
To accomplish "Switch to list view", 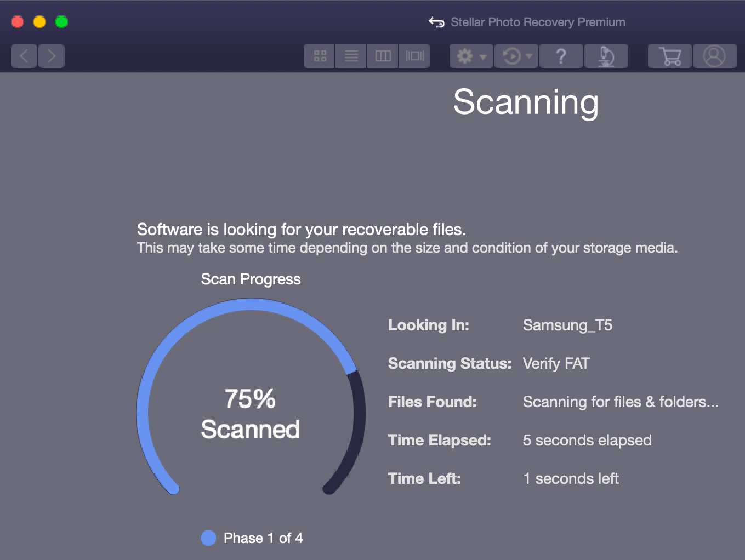I will [351, 56].
